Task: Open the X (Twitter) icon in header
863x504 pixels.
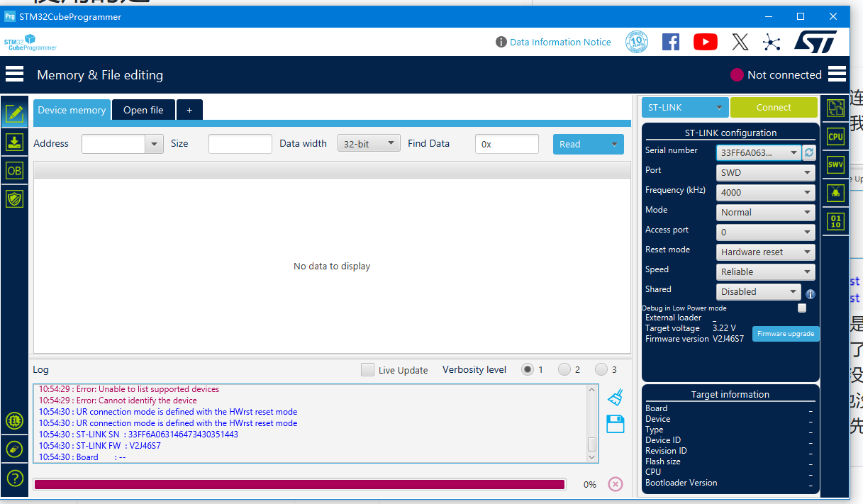Action: tap(740, 42)
